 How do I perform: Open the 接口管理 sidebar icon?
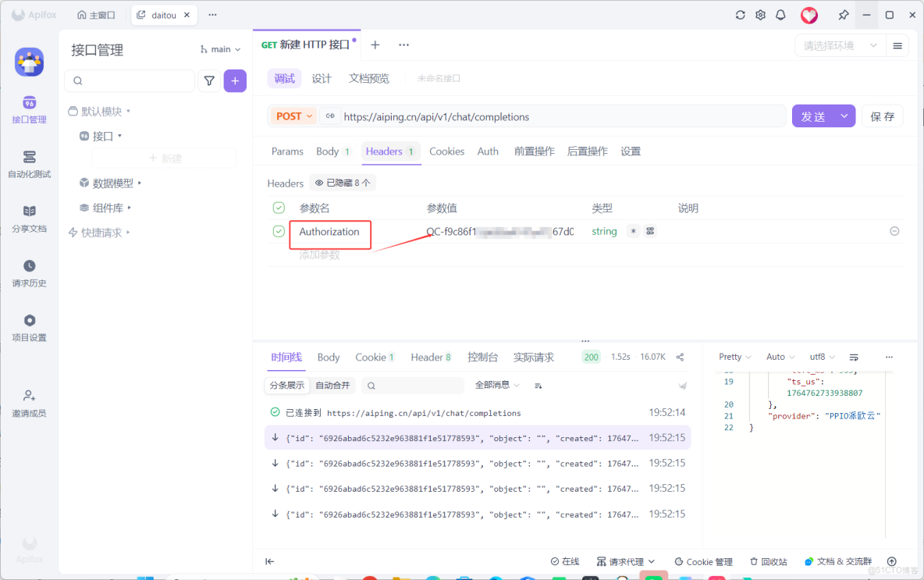tap(29, 108)
